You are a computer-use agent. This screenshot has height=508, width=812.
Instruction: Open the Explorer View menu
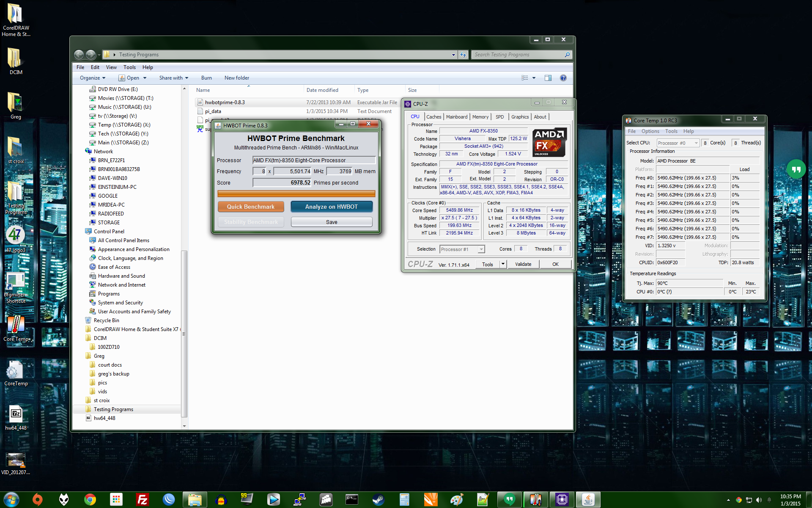click(111, 67)
